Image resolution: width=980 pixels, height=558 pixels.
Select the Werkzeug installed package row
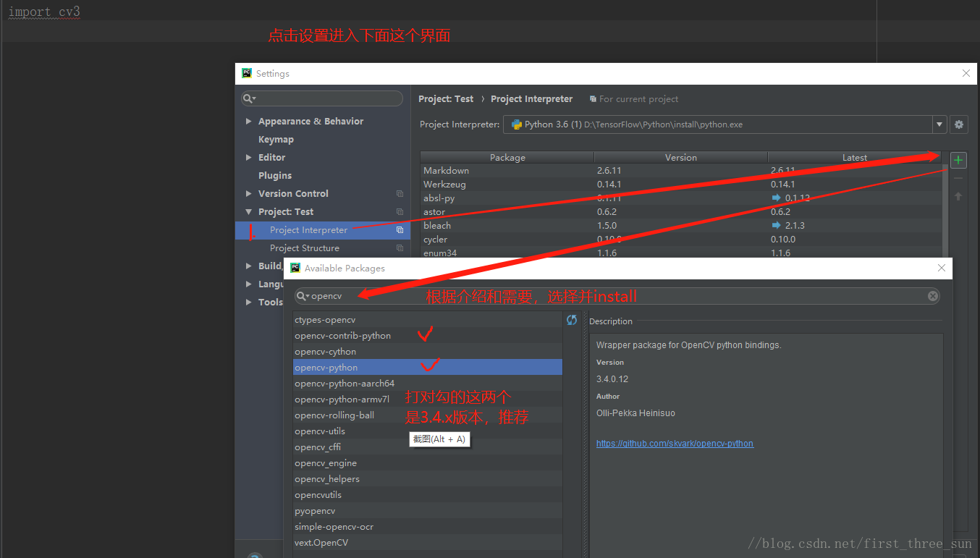pyautogui.click(x=681, y=185)
